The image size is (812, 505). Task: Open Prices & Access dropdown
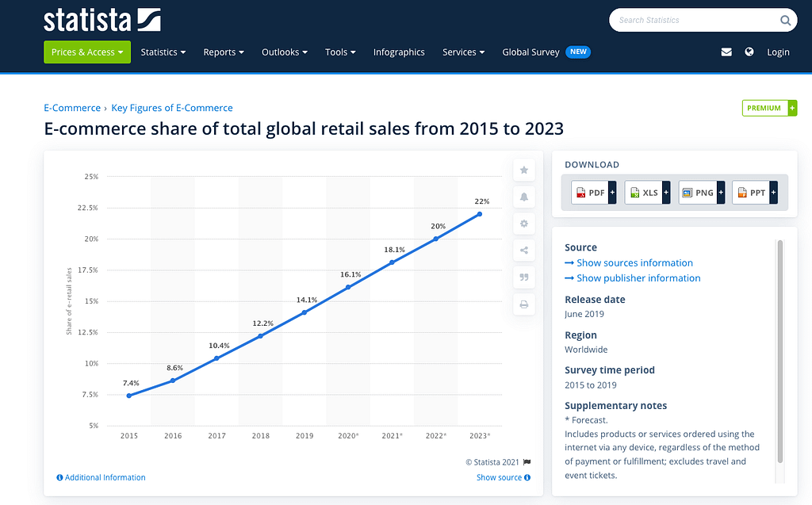(x=87, y=52)
